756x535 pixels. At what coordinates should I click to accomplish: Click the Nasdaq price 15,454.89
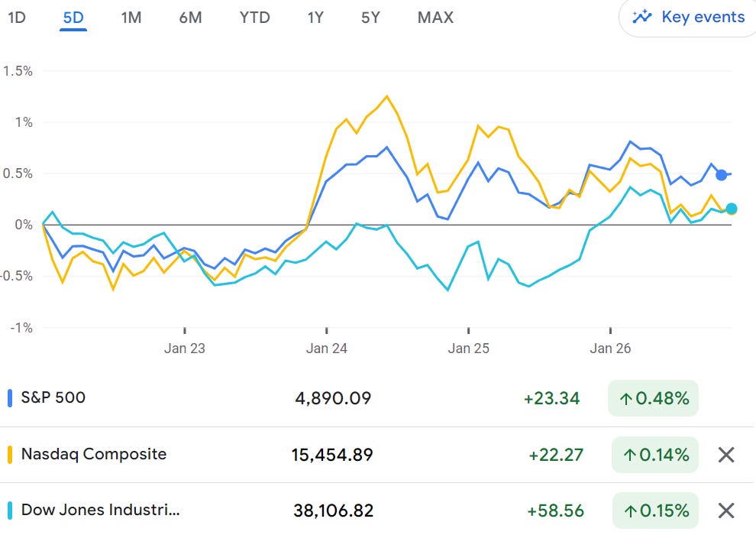tap(332, 455)
